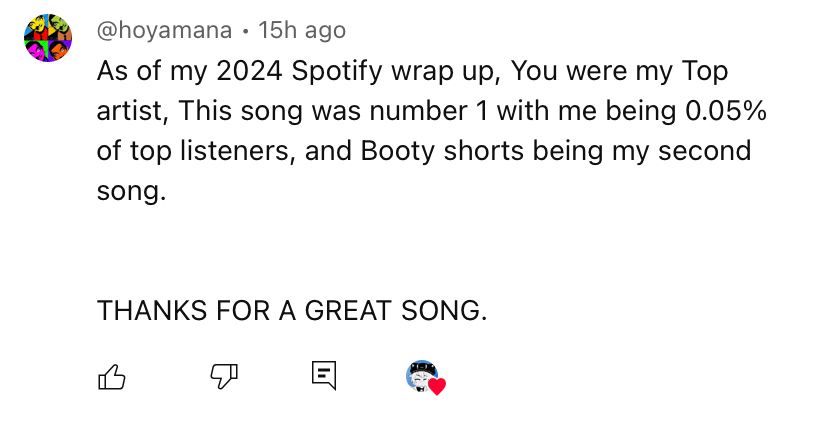
Task: Tap the red heart badge
Action: pos(437,387)
